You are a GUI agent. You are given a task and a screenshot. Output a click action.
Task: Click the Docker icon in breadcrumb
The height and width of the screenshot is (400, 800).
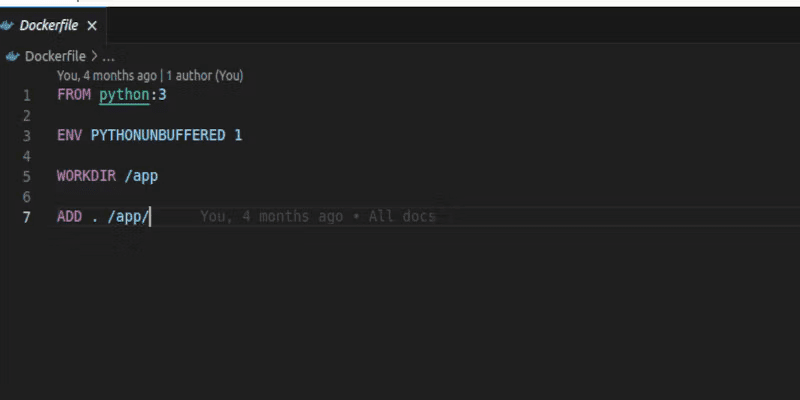click(13, 56)
